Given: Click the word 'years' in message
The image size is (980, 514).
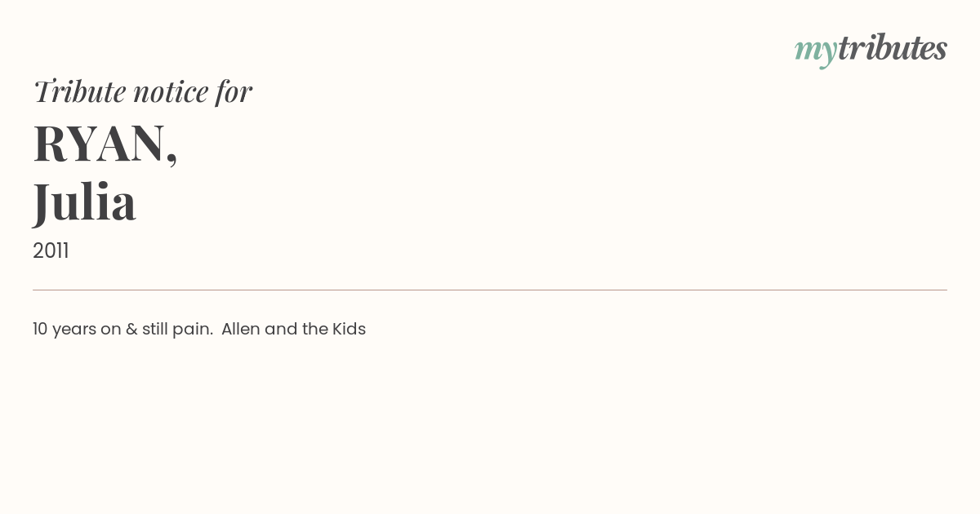Looking at the screenshot, I should coord(74,330).
